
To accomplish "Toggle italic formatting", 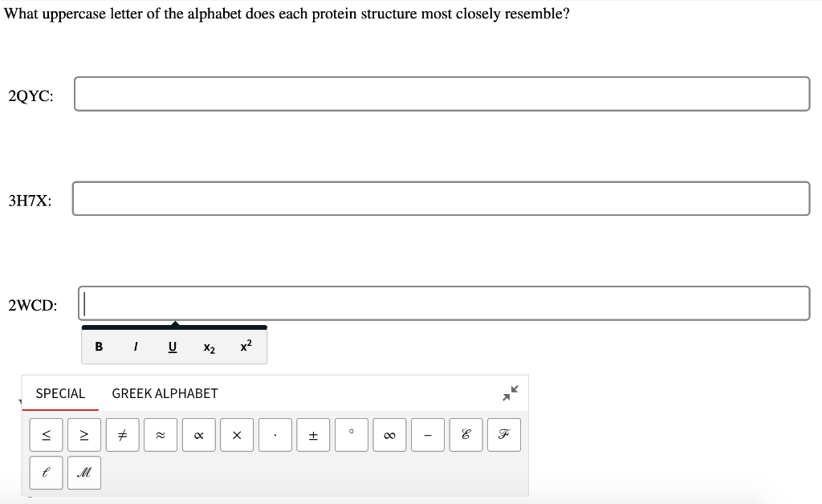I will [x=135, y=347].
